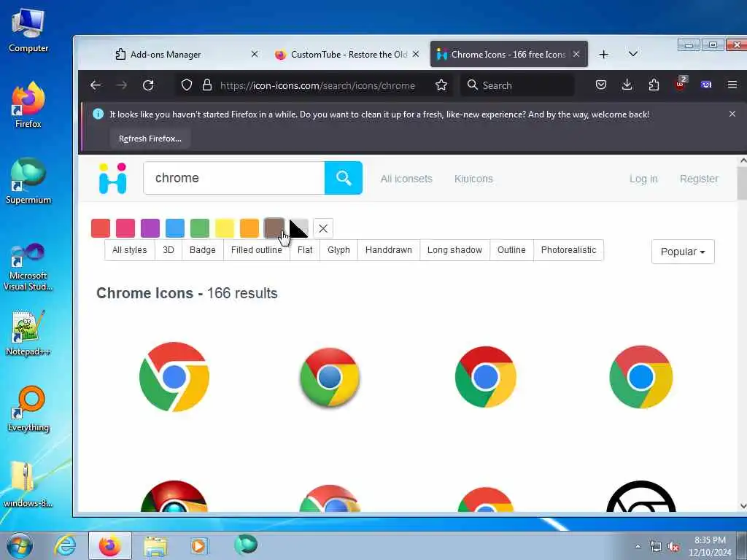Open the tracking protection shield icon
The width and height of the screenshot is (747, 560).
pyautogui.click(x=187, y=85)
